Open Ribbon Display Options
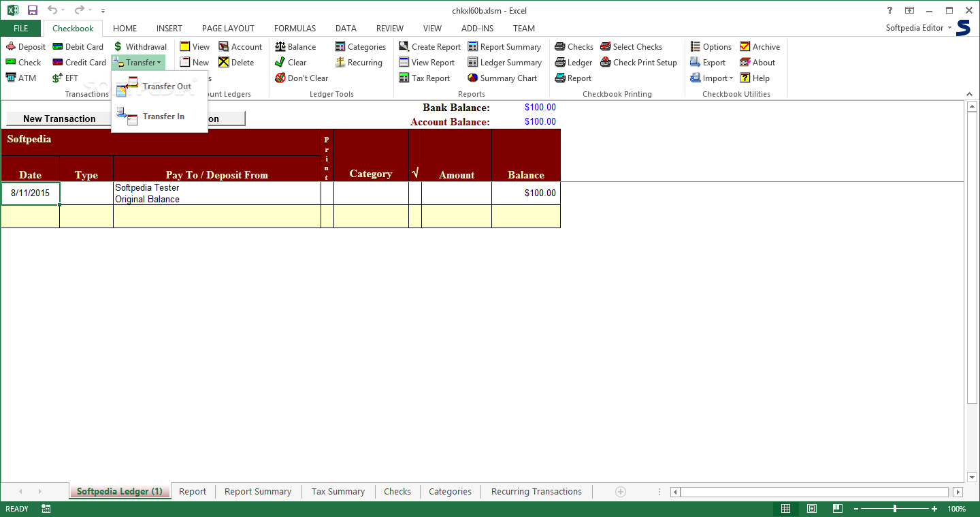The height and width of the screenshot is (517, 980). (909, 10)
